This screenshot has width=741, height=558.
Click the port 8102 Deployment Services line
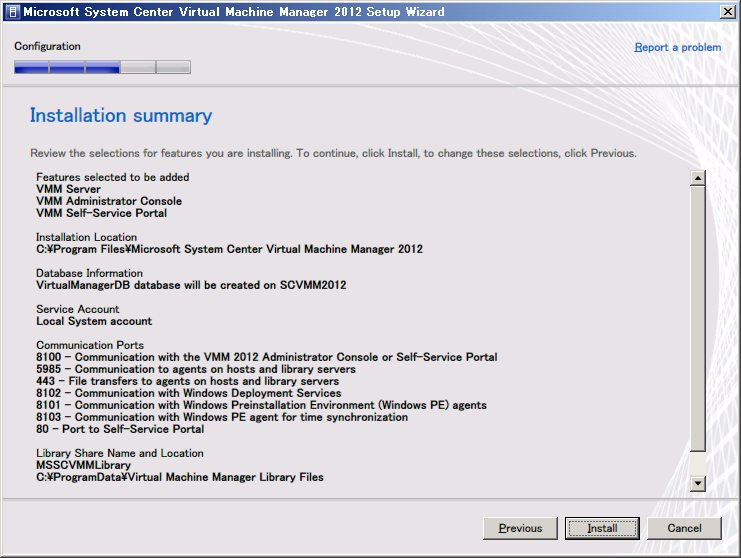tap(189, 393)
